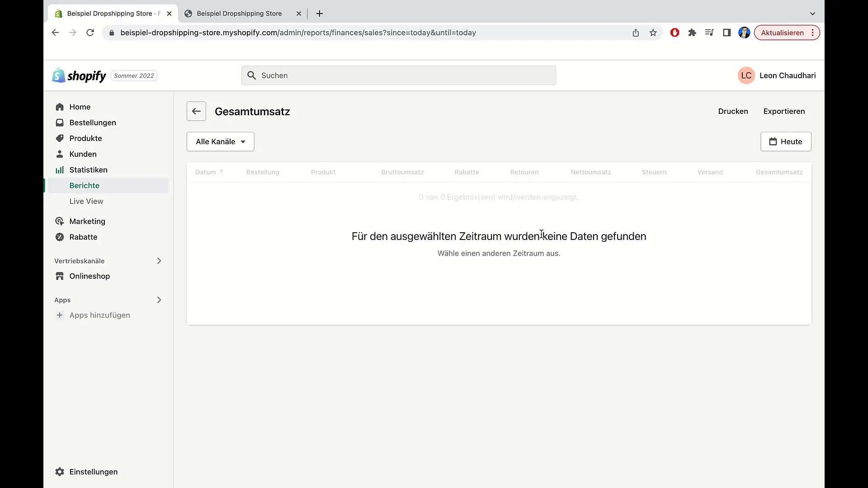Open Alle Kanäle channel dropdown
Image resolution: width=868 pixels, height=488 pixels.
click(x=221, y=141)
